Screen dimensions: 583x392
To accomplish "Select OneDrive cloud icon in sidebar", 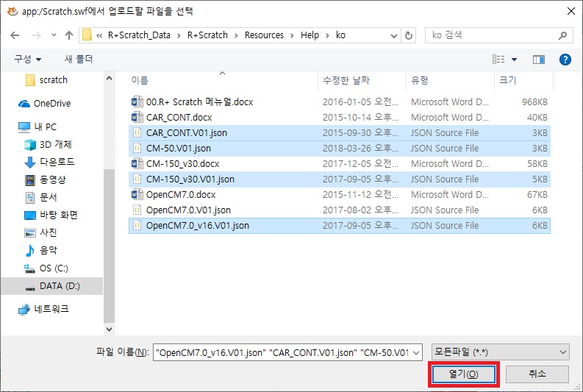I will point(24,104).
